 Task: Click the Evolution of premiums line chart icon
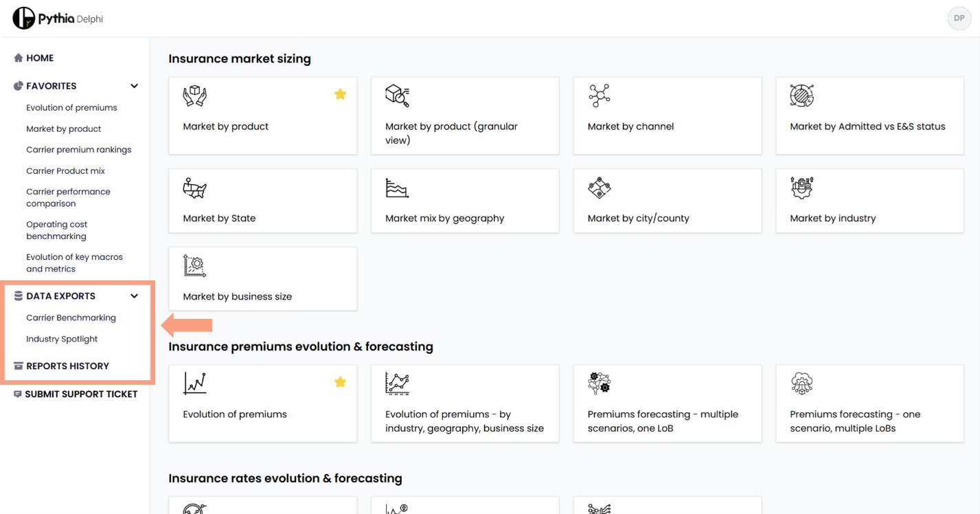(195, 383)
